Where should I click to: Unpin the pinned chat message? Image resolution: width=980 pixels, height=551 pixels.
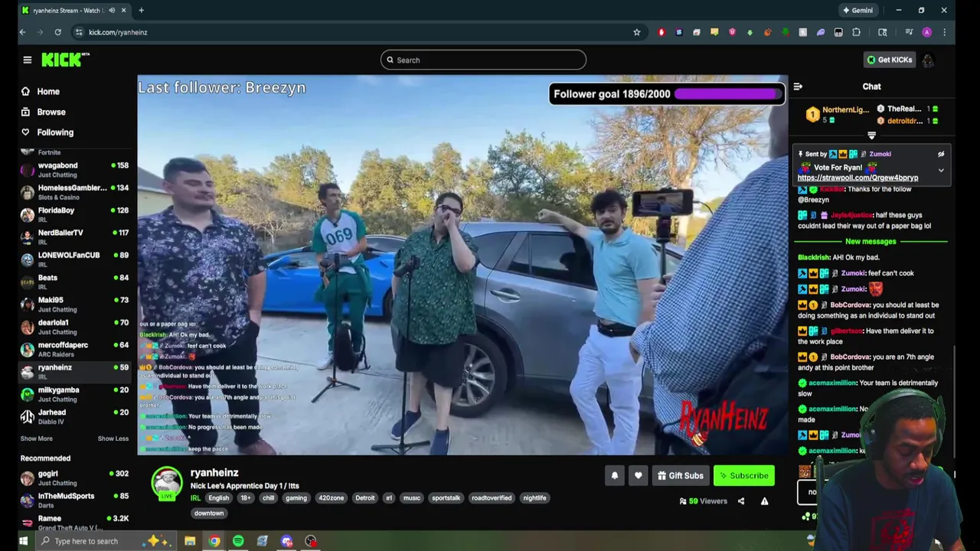tap(941, 154)
